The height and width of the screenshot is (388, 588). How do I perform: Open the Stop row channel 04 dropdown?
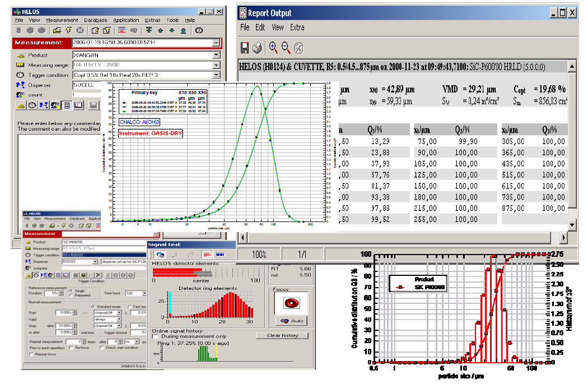[x=119, y=326]
